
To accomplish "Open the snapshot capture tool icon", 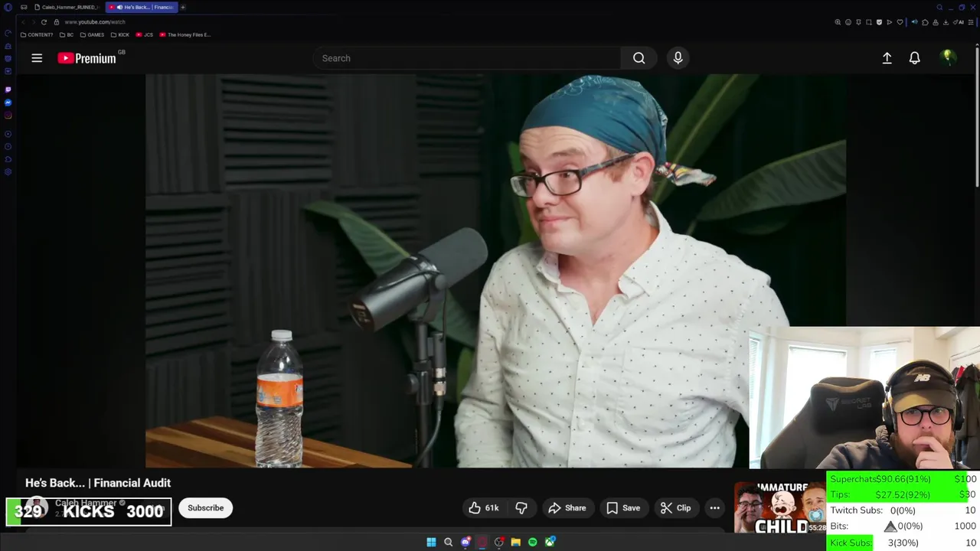I will [x=868, y=22].
